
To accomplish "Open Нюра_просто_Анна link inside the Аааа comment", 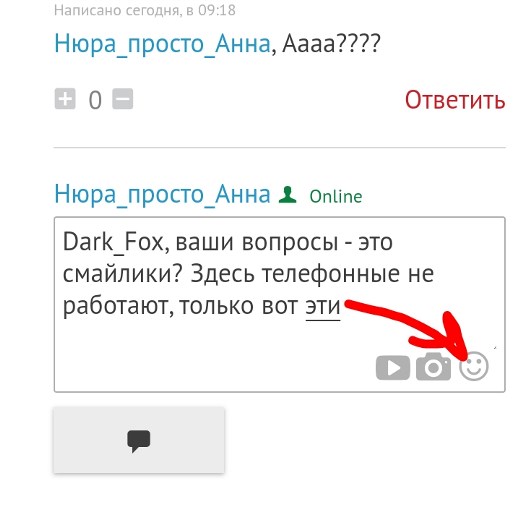I will point(162,44).
